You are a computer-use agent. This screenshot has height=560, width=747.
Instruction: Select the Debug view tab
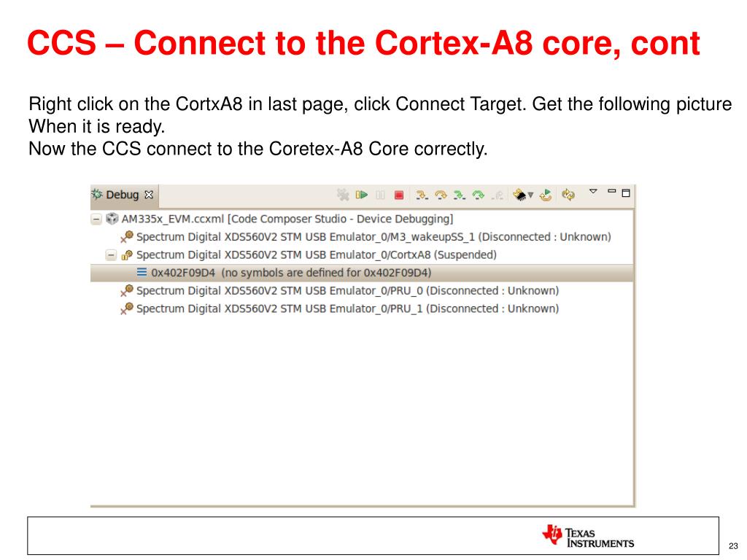pyautogui.click(x=124, y=195)
